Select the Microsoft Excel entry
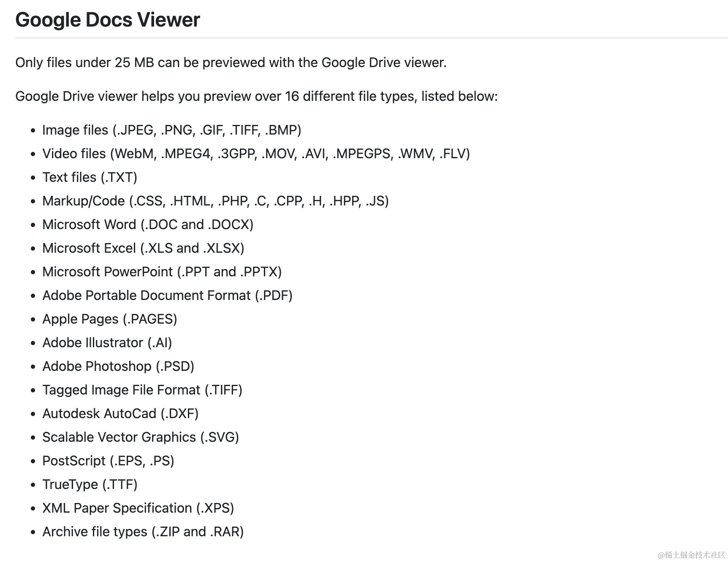 (143, 248)
